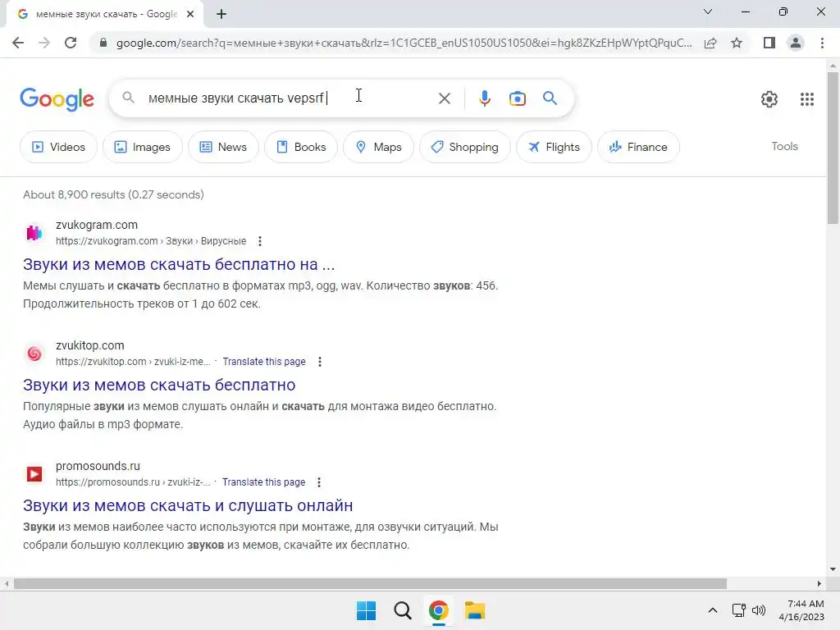The image size is (840, 630).
Task: Start search by voice
Action: tap(484, 98)
